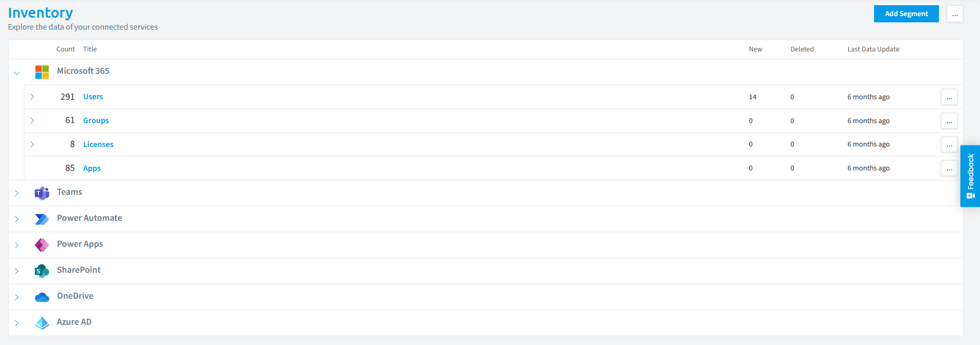The width and height of the screenshot is (980, 345).
Task: Click the Teams app icon
Action: click(42, 193)
